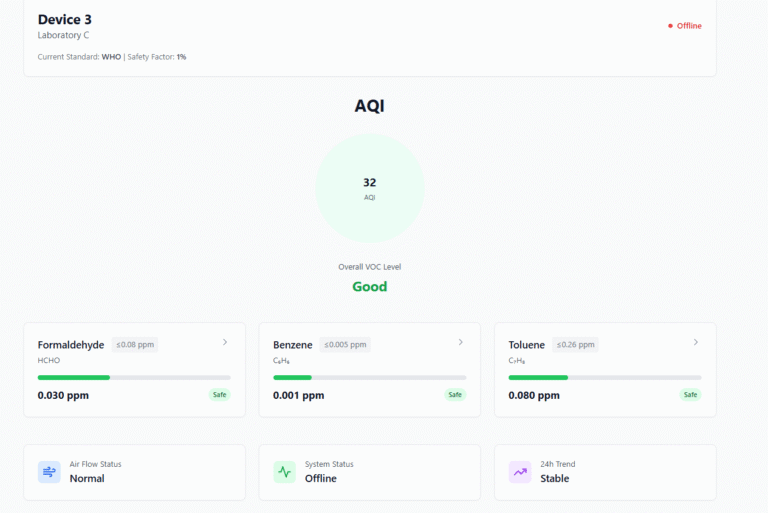Expand the Benzene details chevron
Screen dimensions: 768x513
coord(460,342)
